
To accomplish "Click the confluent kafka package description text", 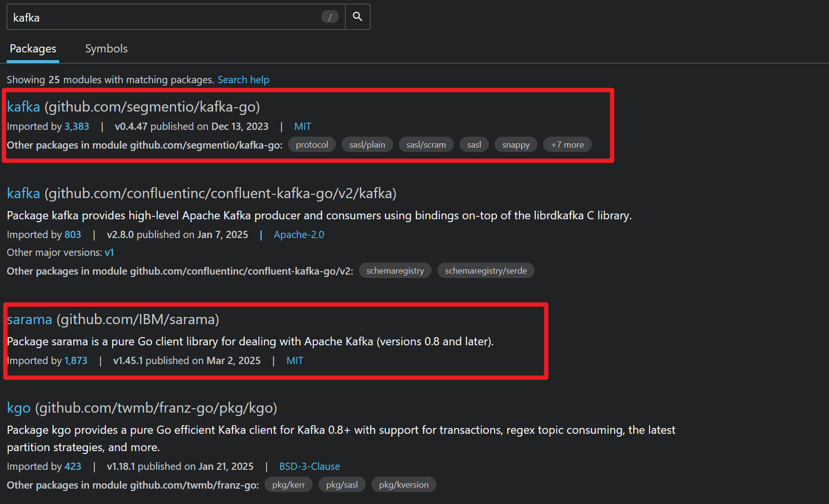I will (x=319, y=215).
